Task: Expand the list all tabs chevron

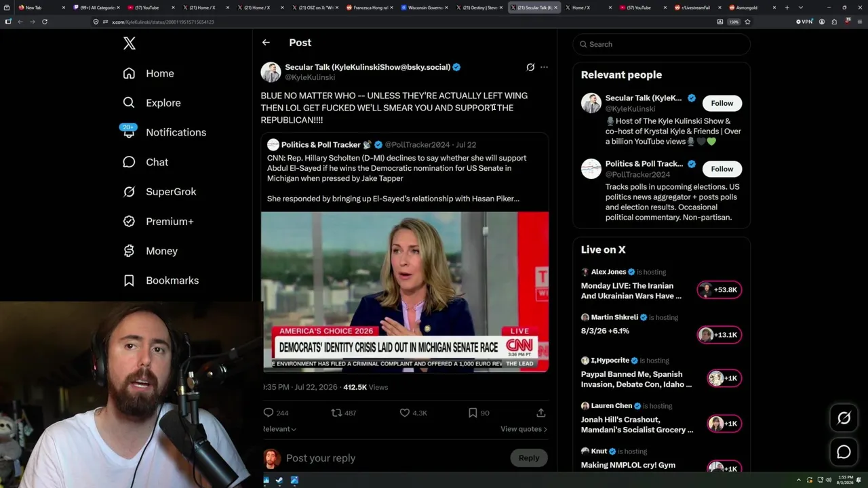Action: (x=801, y=7)
